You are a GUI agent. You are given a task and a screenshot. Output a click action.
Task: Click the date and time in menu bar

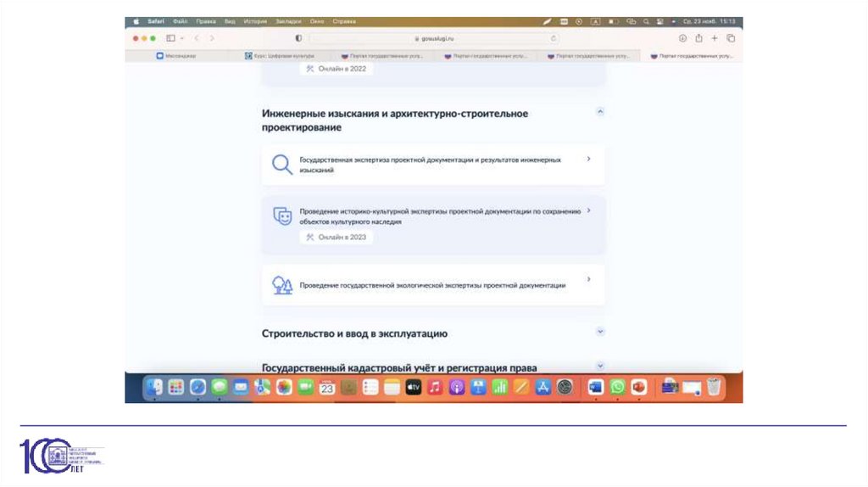709,21
